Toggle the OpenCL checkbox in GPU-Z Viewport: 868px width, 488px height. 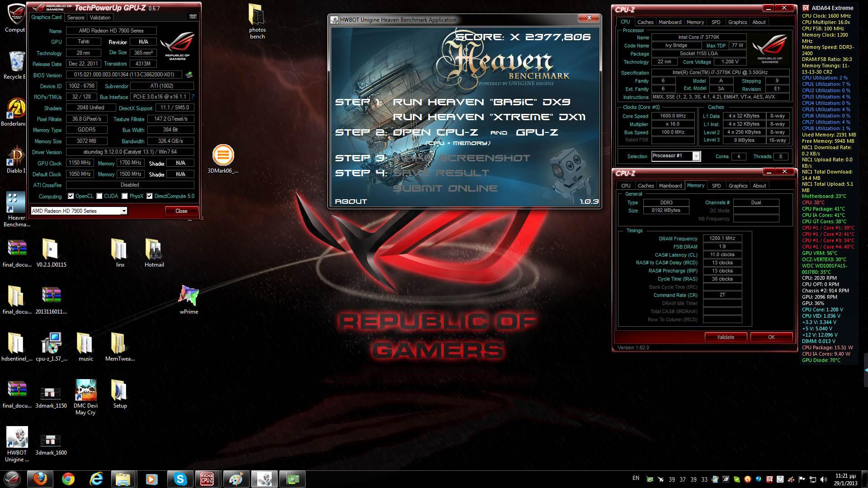[x=71, y=196]
